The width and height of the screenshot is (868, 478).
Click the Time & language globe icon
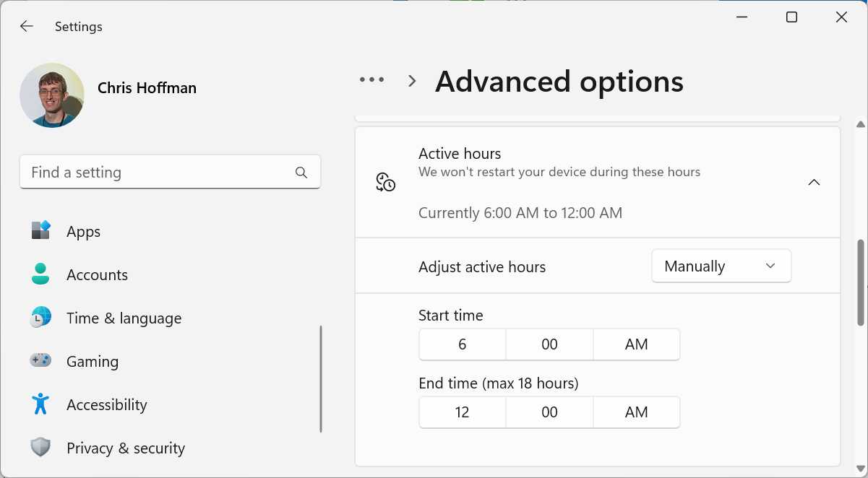(40, 318)
